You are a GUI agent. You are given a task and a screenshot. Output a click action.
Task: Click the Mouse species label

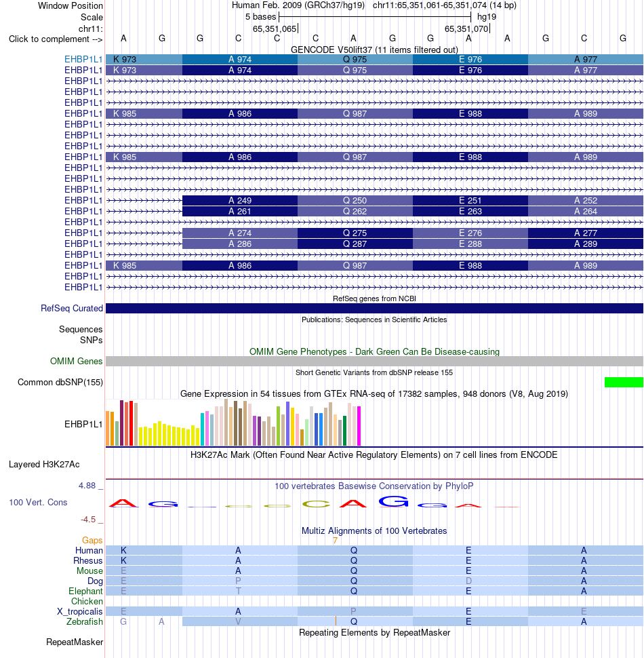point(89,570)
